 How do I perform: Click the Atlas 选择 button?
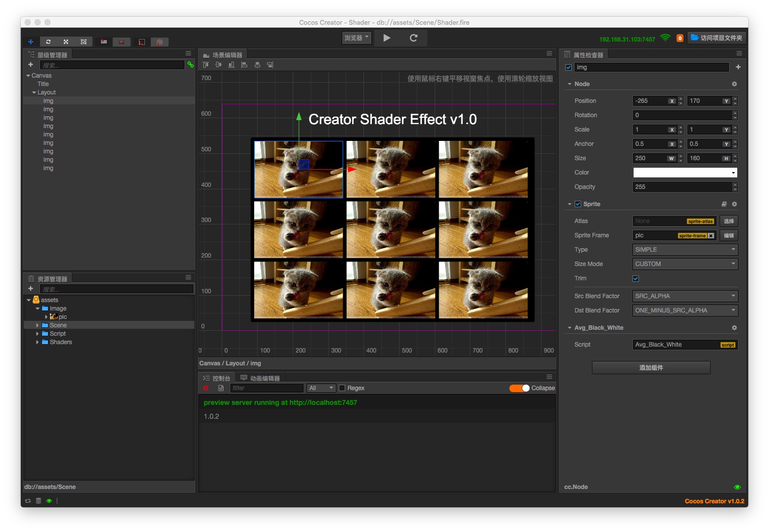pyautogui.click(x=729, y=221)
